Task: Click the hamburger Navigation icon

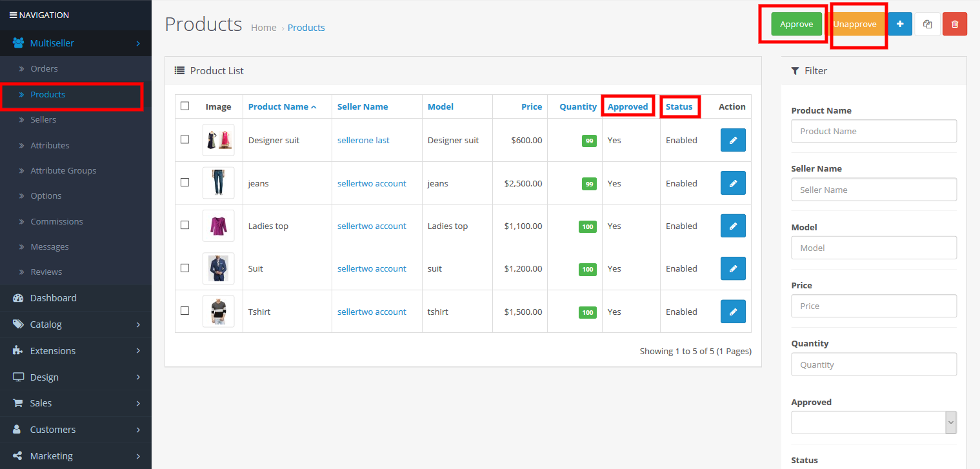Action: pyautogui.click(x=13, y=15)
